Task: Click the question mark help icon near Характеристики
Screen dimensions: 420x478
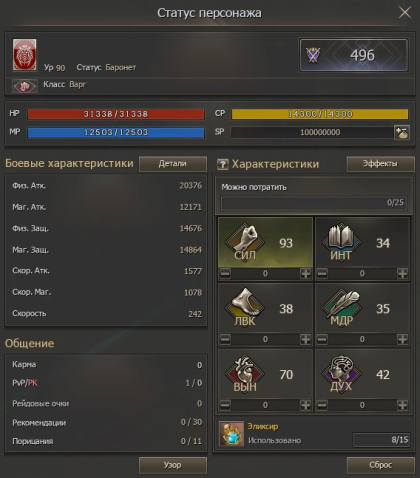Action: coord(223,164)
